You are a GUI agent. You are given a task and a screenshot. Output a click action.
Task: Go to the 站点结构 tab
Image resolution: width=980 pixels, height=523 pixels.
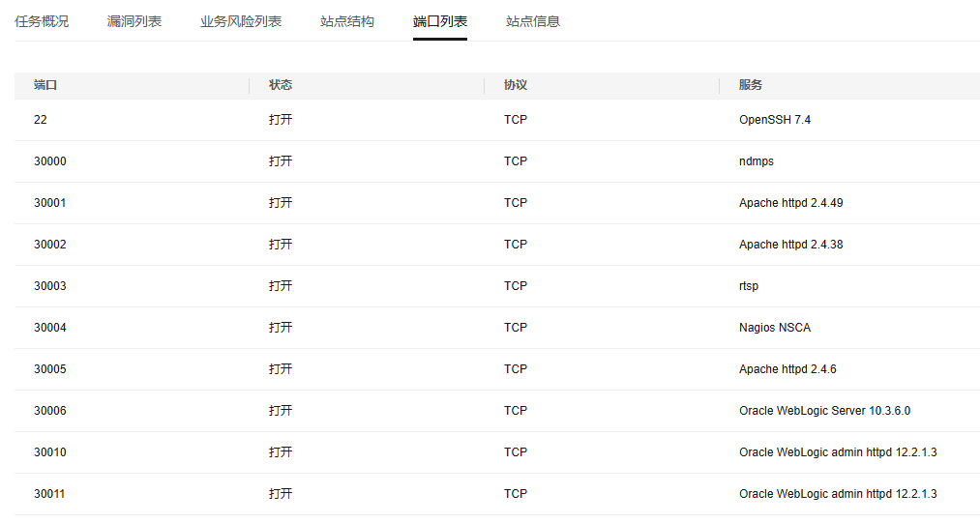[347, 21]
